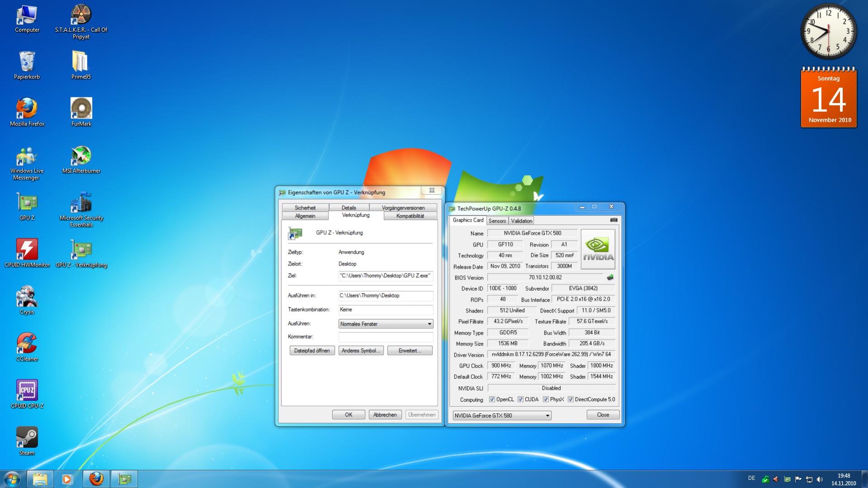
Task: Switch to the Sensors tab in GPU-Z
Action: click(497, 221)
